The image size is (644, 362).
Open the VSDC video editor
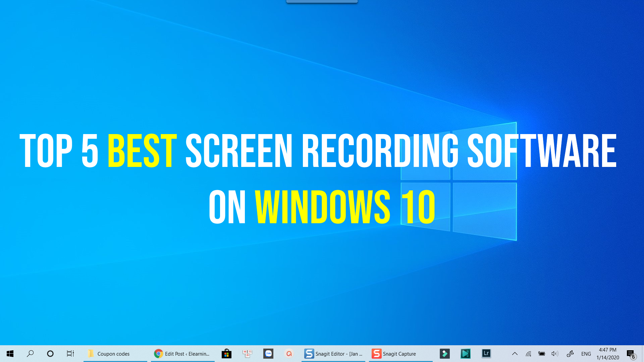pyautogui.click(x=465, y=354)
